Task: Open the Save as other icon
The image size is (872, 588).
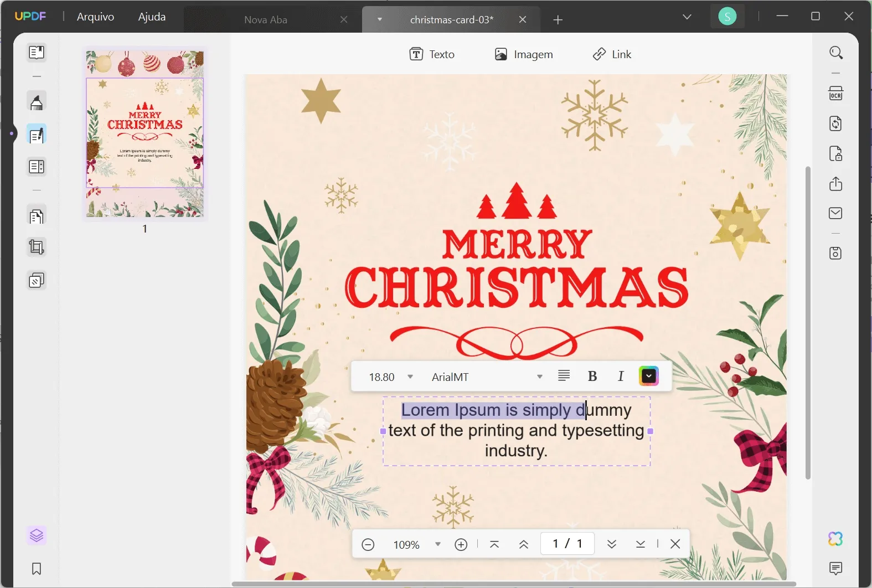Action: [836, 253]
